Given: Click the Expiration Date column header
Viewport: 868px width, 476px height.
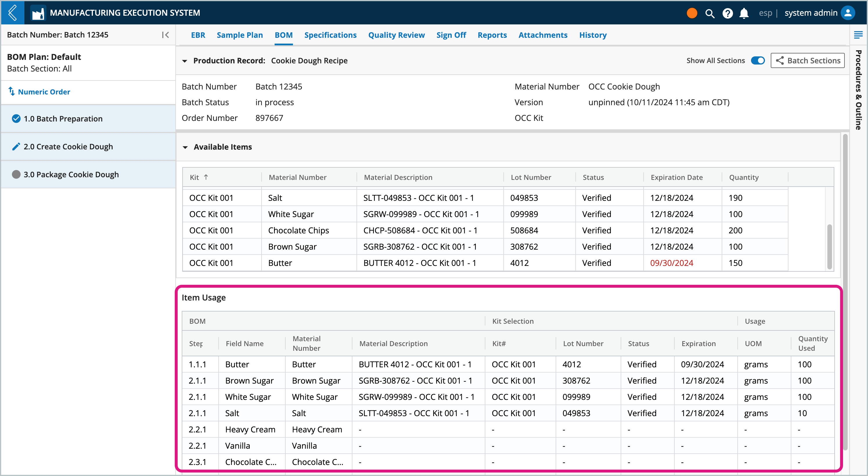Looking at the screenshot, I should [x=677, y=177].
